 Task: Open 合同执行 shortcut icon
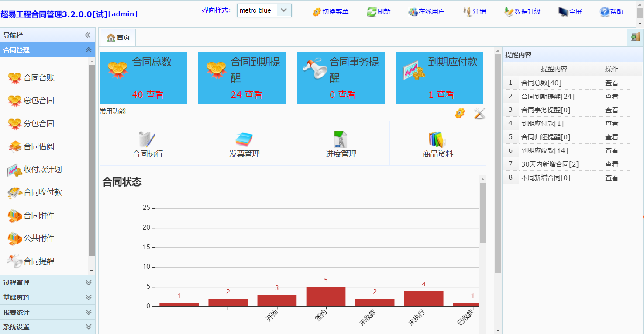(148, 139)
